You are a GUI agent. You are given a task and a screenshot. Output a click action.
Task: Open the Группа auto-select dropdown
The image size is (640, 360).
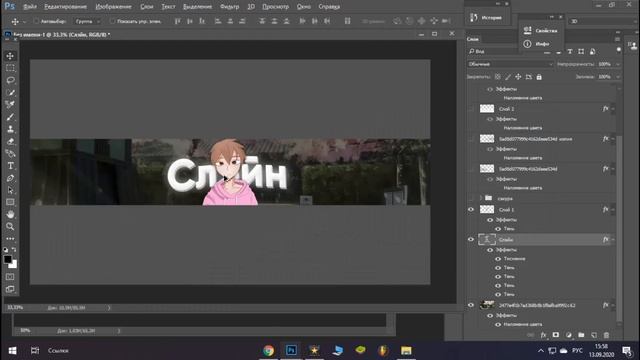(87, 21)
